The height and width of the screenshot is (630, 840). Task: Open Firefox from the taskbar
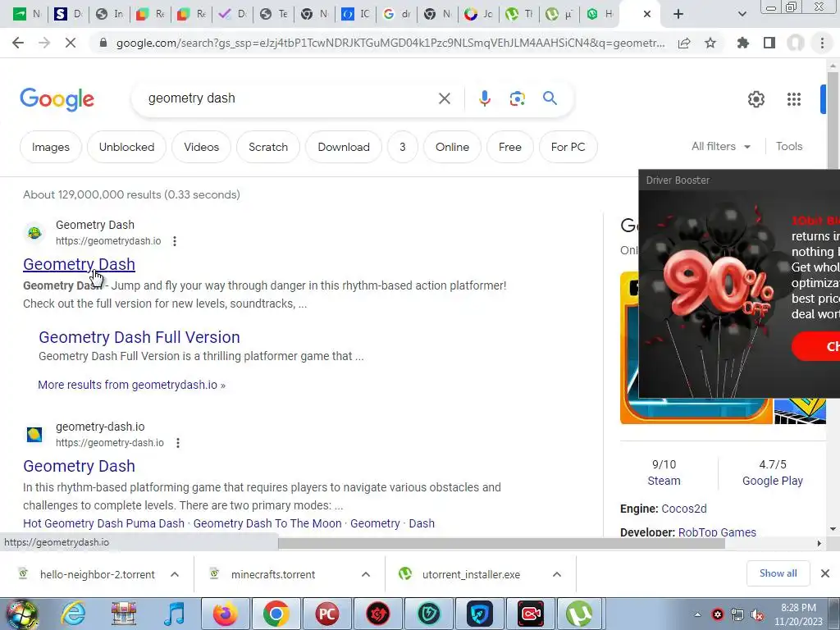[x=225, y=614]
